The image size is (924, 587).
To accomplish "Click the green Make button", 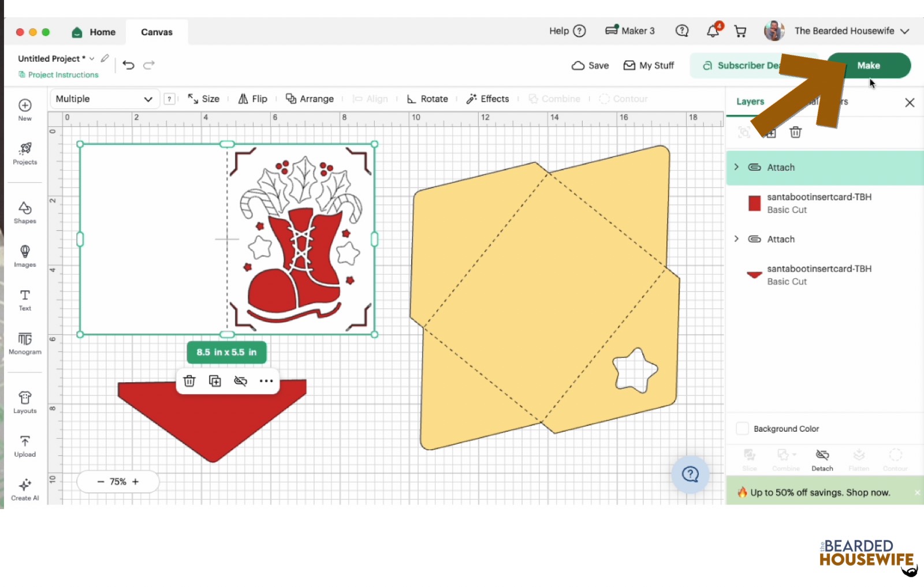I will point(869,65).
